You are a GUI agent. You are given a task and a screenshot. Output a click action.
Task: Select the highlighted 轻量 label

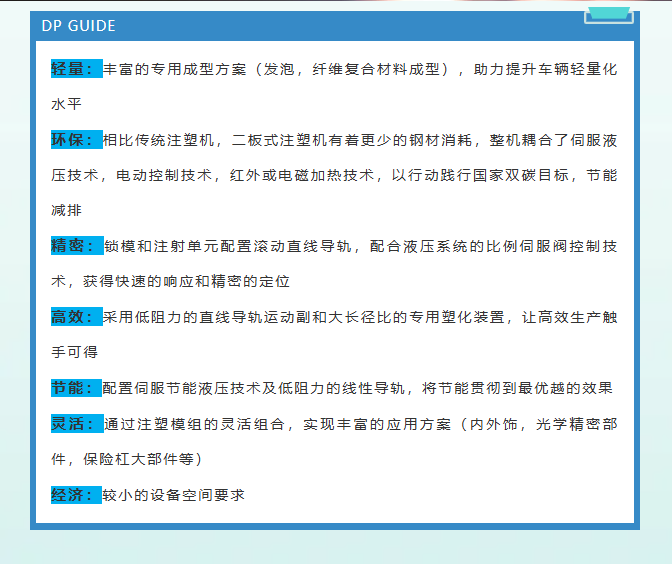(76, 69)
